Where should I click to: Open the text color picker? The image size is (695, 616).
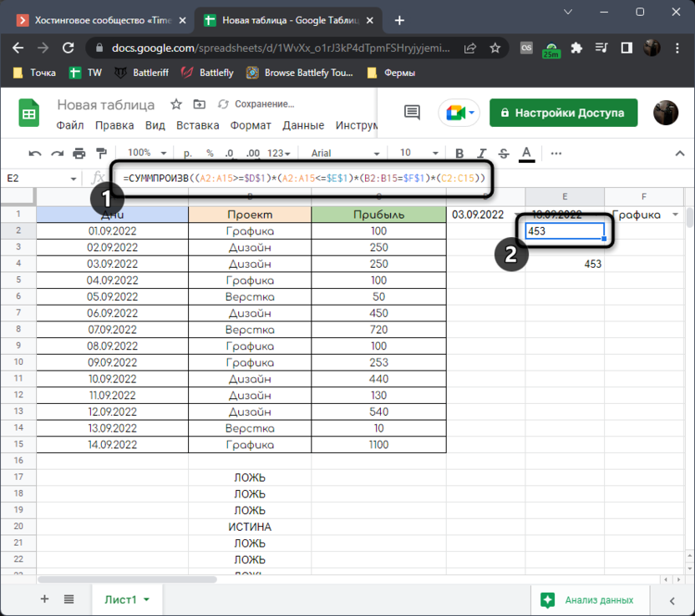[526, 154]
